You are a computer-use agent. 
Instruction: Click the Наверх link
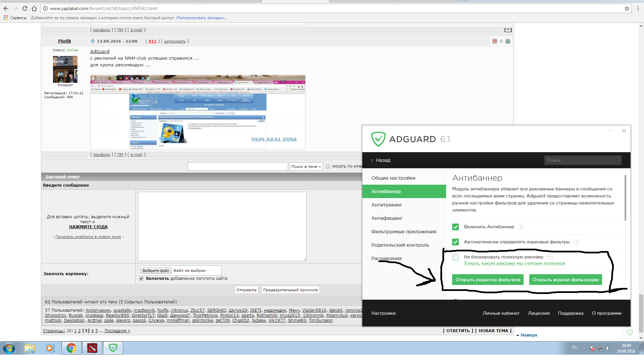(x=529, y=335)
